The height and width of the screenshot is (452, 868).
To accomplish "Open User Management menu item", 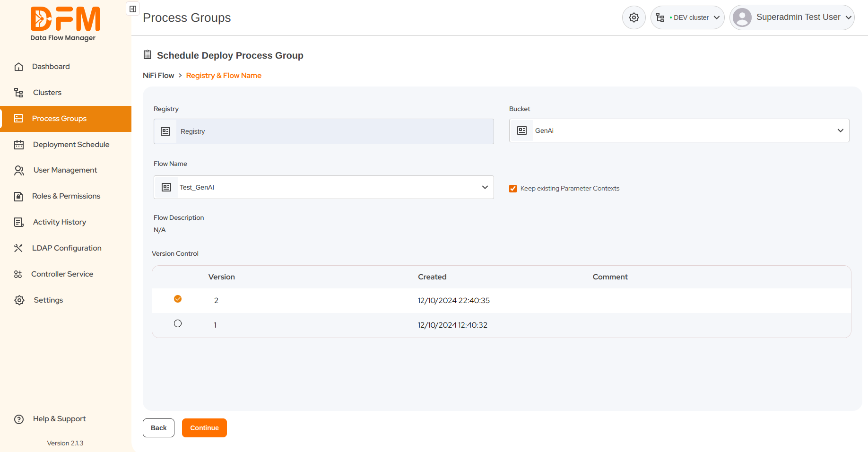I will point(66,170).
